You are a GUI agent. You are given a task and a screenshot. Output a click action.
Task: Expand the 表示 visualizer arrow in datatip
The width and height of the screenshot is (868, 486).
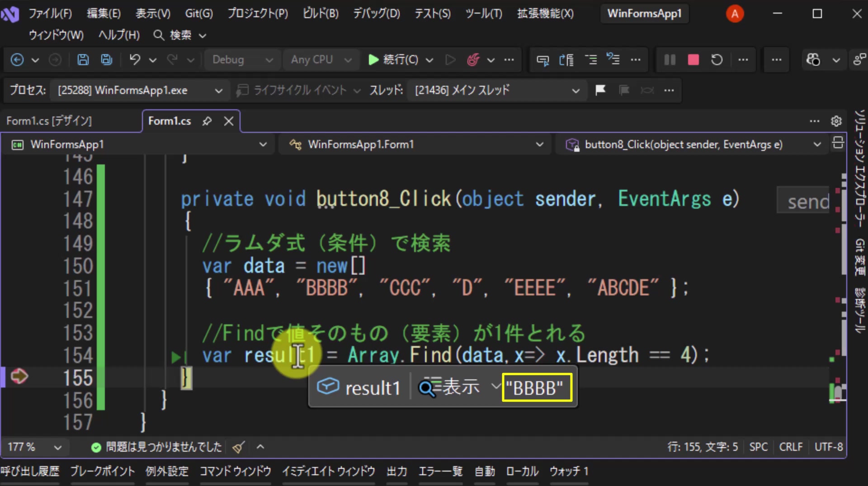coord(496,387)
